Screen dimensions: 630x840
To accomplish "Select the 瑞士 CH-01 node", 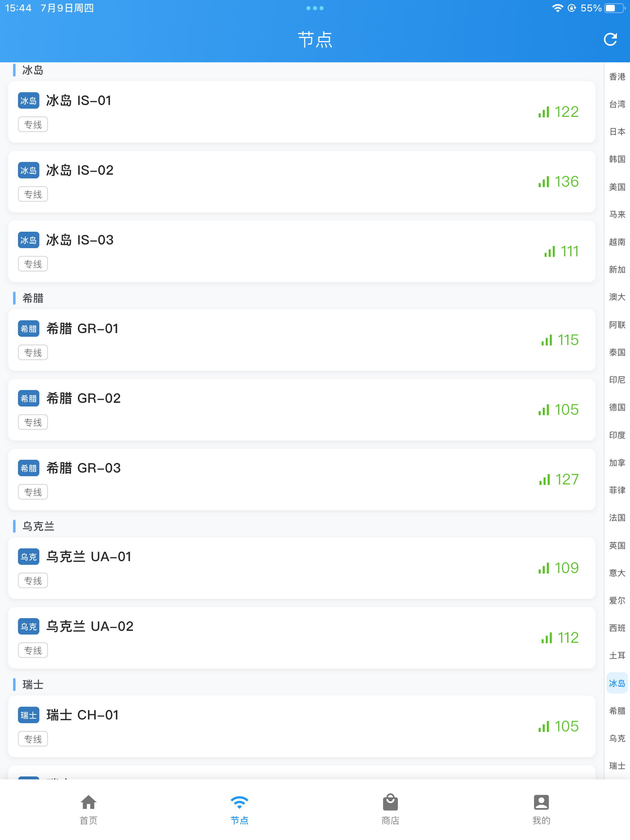I will point(302,726).
